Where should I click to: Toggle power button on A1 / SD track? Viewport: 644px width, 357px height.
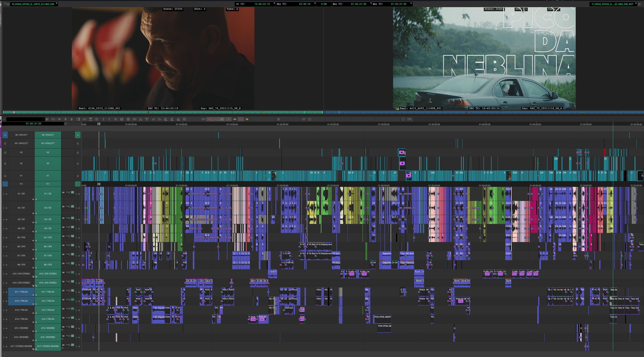[x=72, y=192]
